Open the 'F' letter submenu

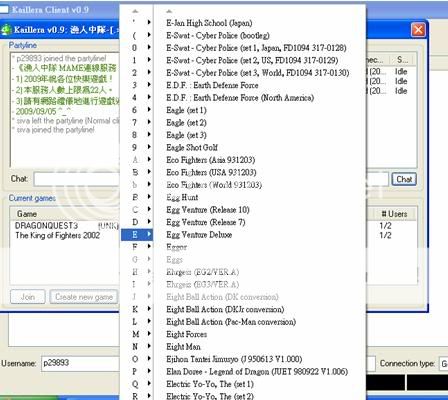coord(137,247)
